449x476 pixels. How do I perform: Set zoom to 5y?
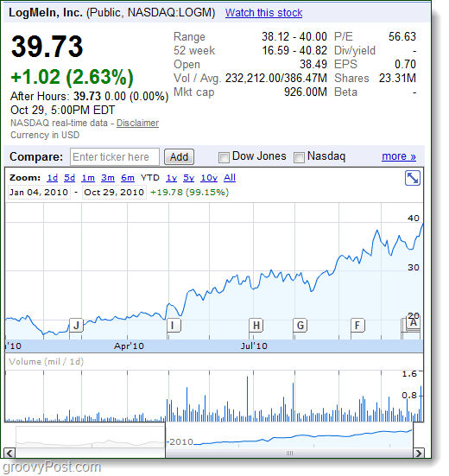pyautogui.click(x=188, y=178)
